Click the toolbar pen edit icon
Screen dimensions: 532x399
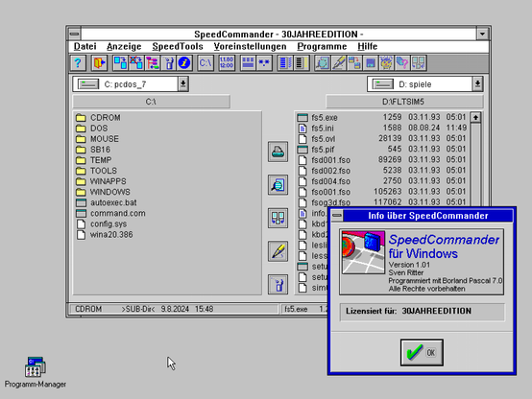[x=338, y=63]
